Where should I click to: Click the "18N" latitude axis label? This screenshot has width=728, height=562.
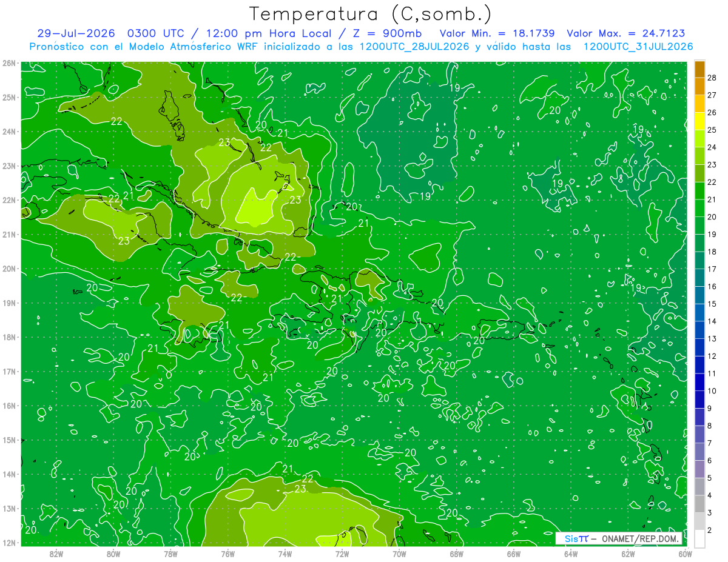8,337
